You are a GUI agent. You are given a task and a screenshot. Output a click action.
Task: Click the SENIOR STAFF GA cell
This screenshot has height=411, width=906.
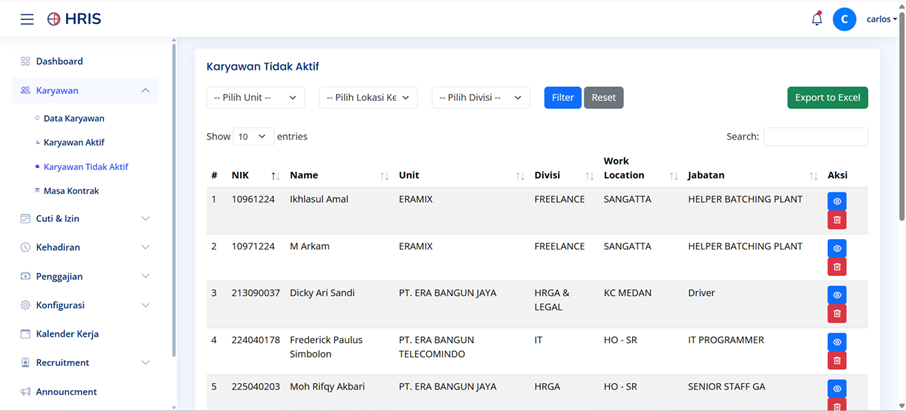(727, 387)
